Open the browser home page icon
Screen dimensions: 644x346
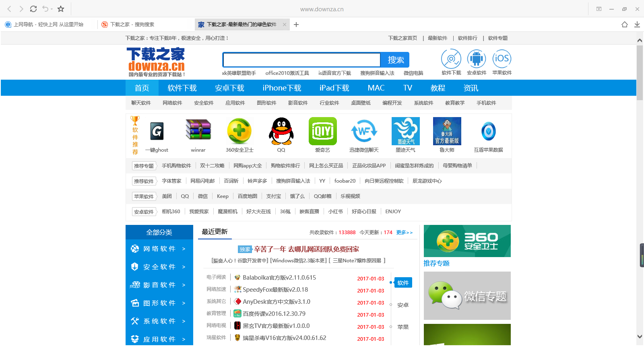[x=625, y=25]
